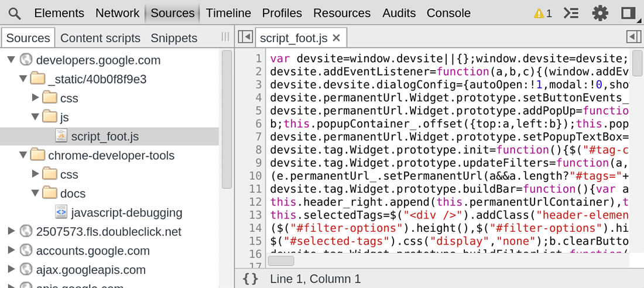
Task: Open the Snippets tab
Action: coord(174,38)
